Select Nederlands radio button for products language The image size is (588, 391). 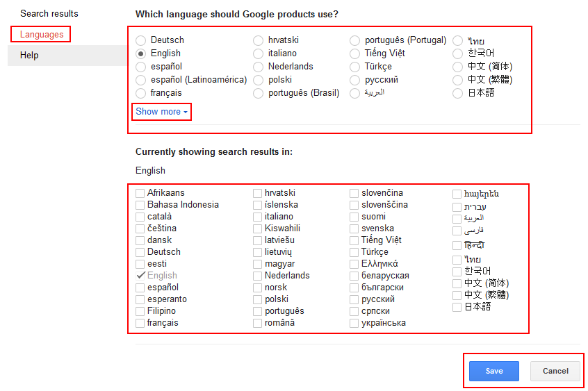pyautogui.click(x=258, y=67)
